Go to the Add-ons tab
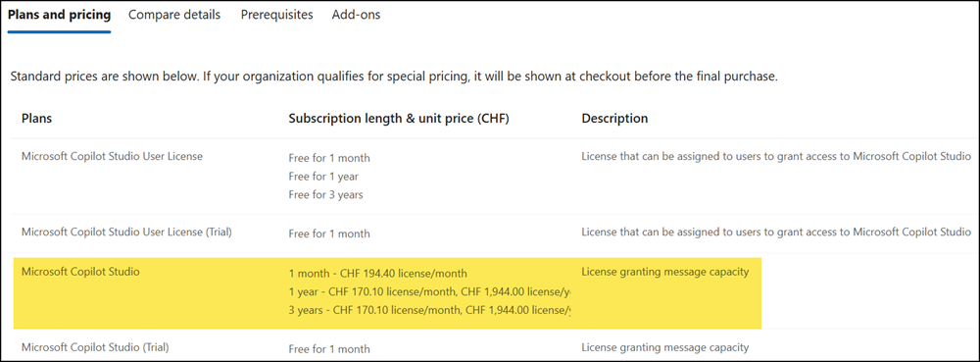 click(x=357, y=15)
